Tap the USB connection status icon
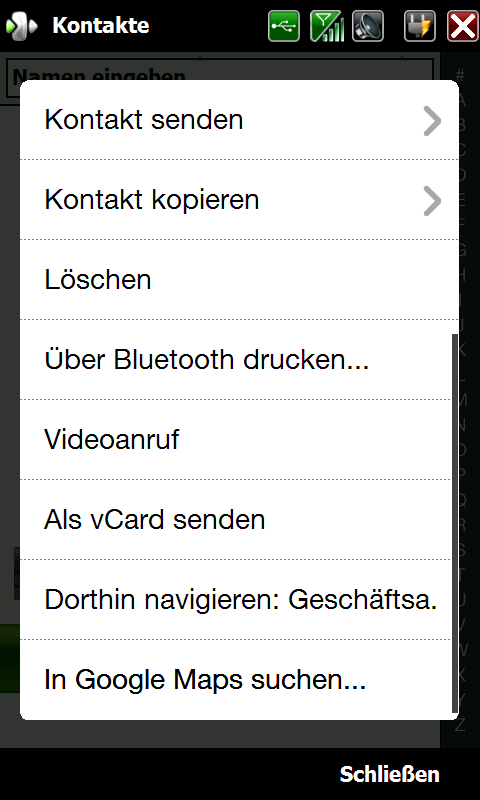The image size is (480, 800). click(284, 26)
